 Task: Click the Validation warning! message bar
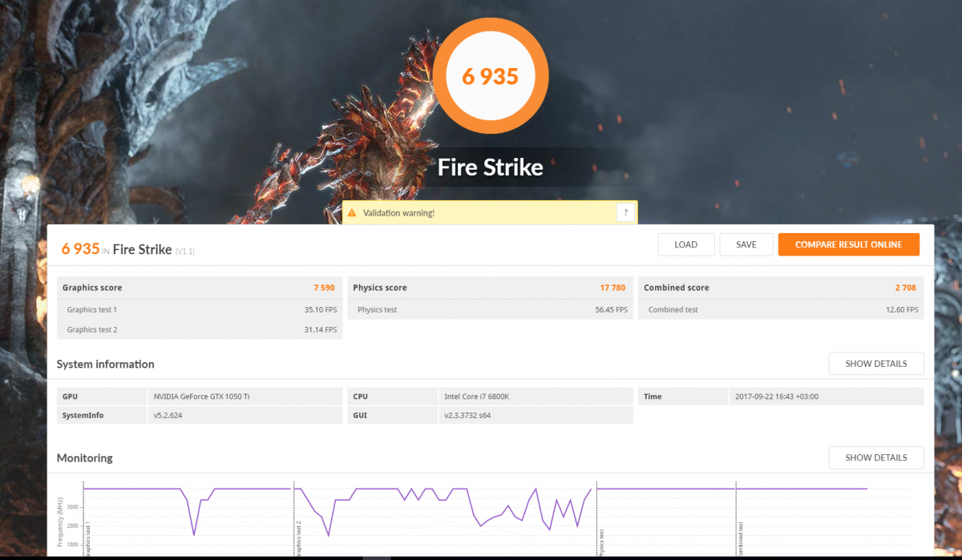point(490,213)
